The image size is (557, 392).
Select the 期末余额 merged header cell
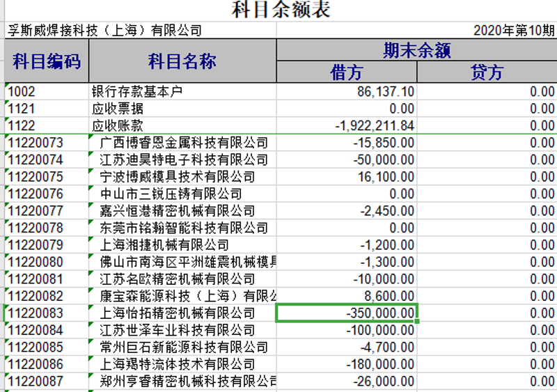[416, 50]
